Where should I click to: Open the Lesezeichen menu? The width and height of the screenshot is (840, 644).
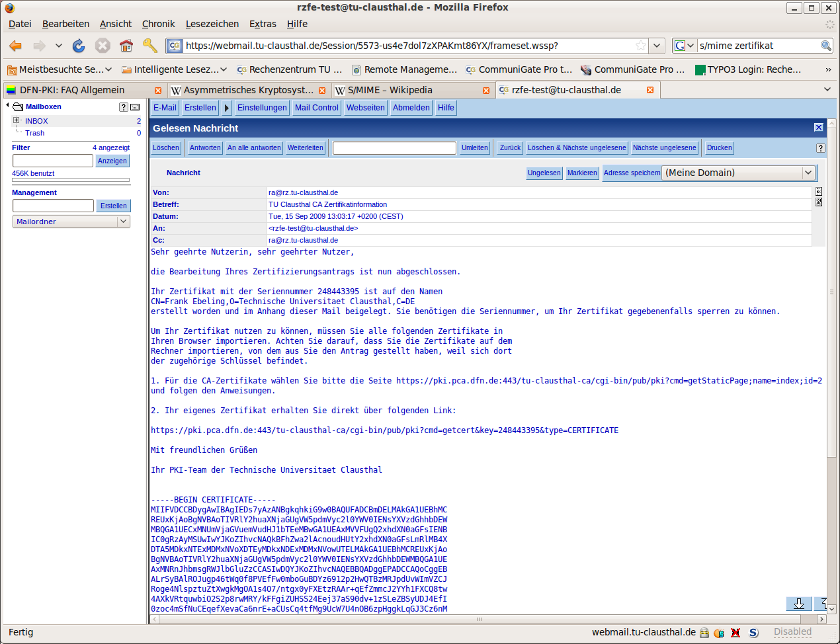212,24
